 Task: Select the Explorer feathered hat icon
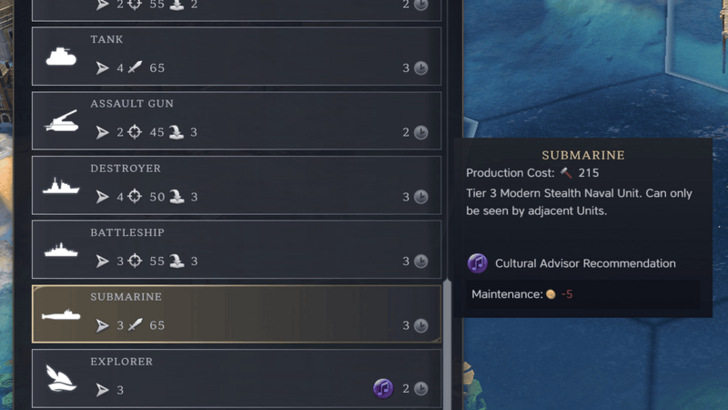[61, 378]
